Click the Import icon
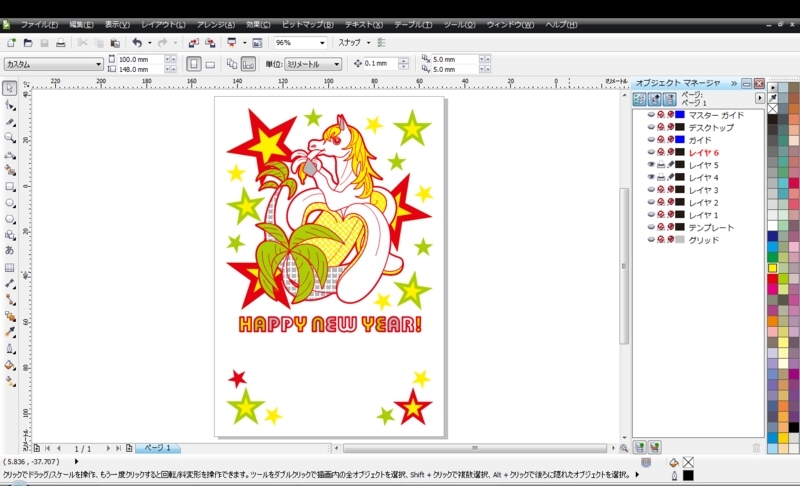800x486 pixels. pos(193,43)
